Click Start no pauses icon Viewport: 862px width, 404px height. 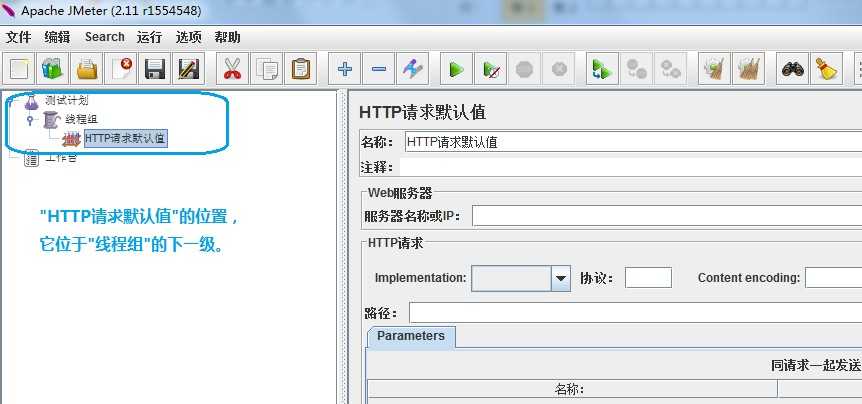490,69
